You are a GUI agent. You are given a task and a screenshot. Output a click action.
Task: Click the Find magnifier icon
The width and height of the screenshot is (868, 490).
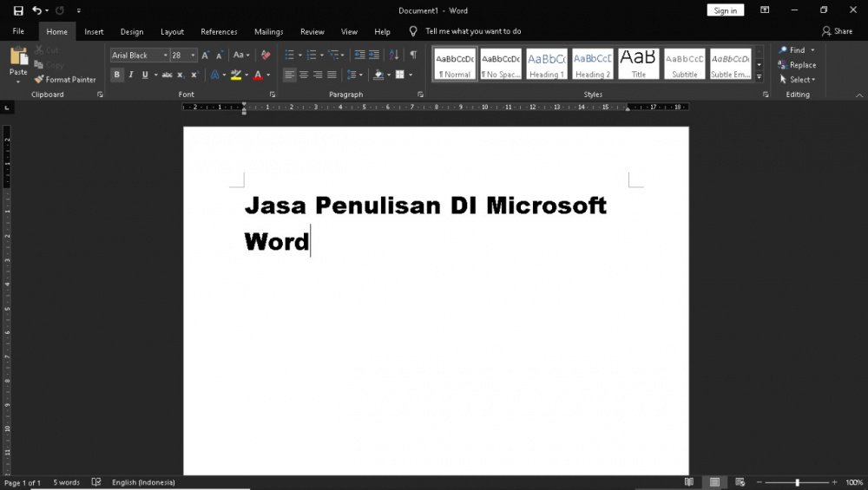pos(783,49)
